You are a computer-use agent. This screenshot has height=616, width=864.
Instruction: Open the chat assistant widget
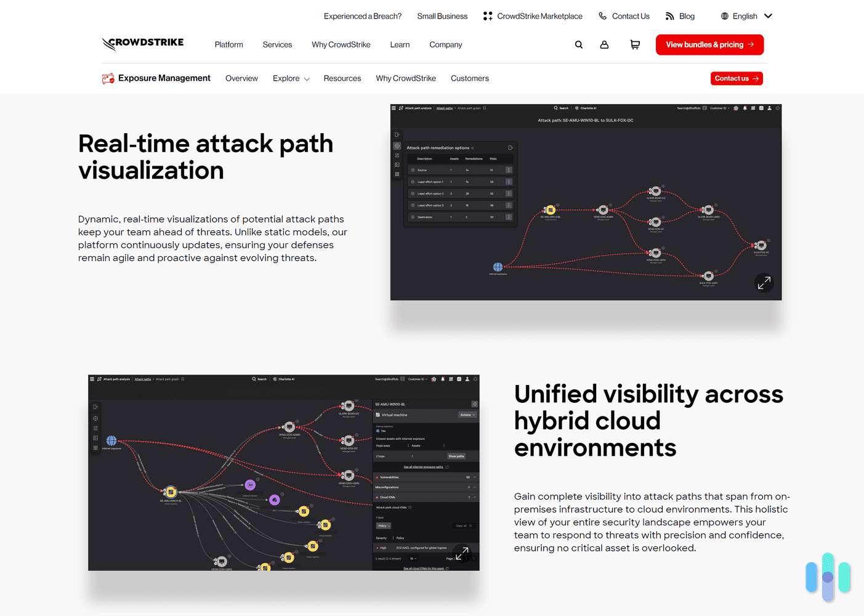(x=828, y=577)
